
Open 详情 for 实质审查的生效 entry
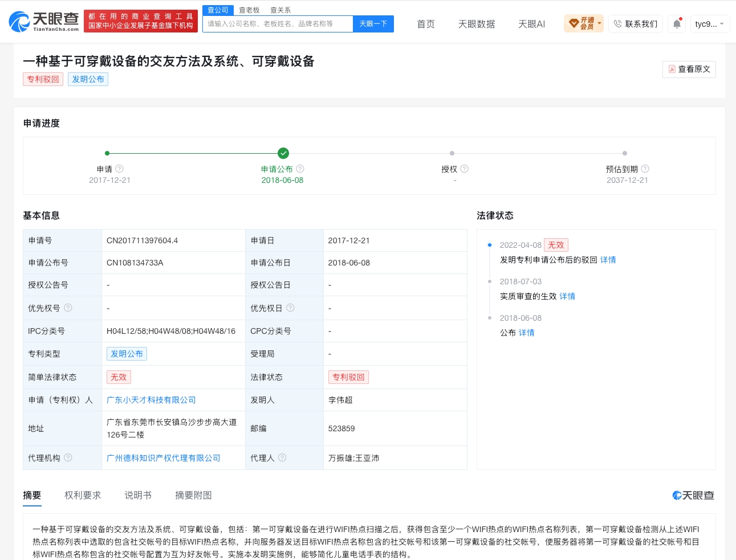click(567, 296)
